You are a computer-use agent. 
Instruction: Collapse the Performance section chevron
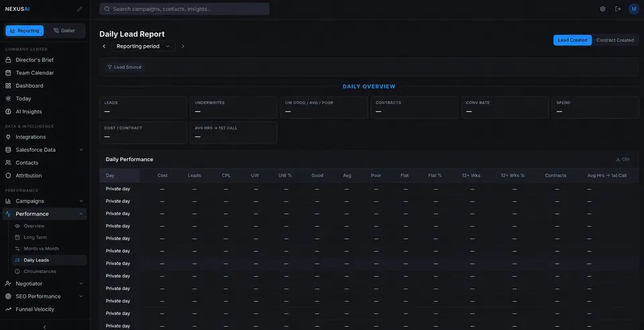(x=81, y=214)
